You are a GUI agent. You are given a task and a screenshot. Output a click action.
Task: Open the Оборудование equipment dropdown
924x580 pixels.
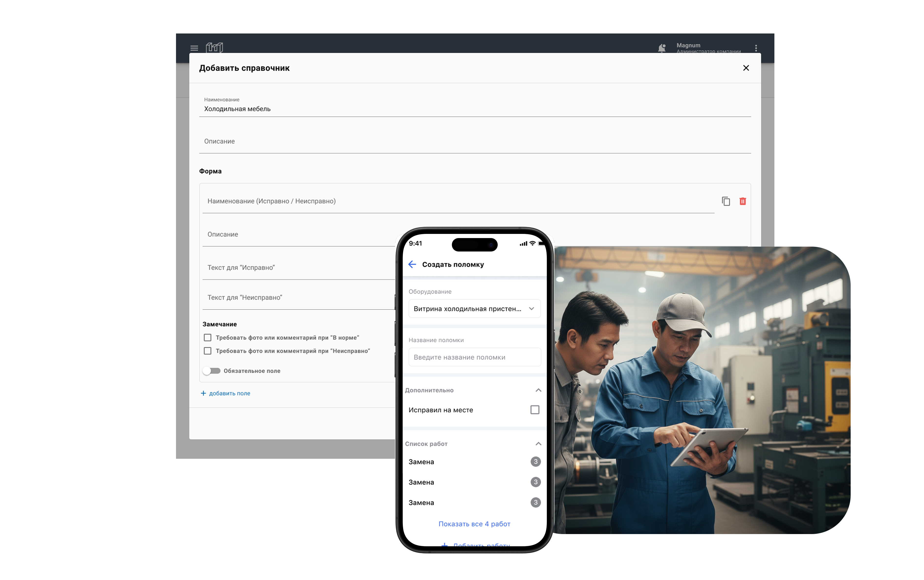click(474, 309)
